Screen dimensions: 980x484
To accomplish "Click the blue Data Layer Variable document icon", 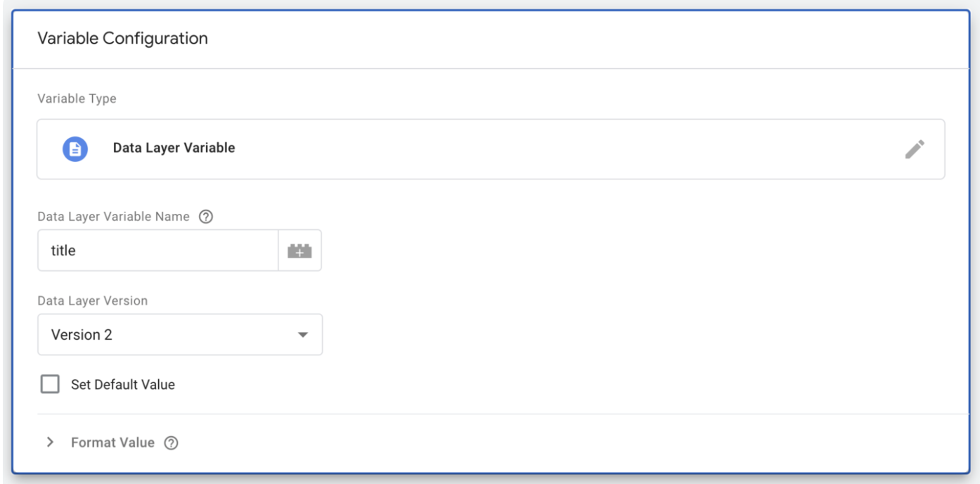I will [x=75, y=149].
